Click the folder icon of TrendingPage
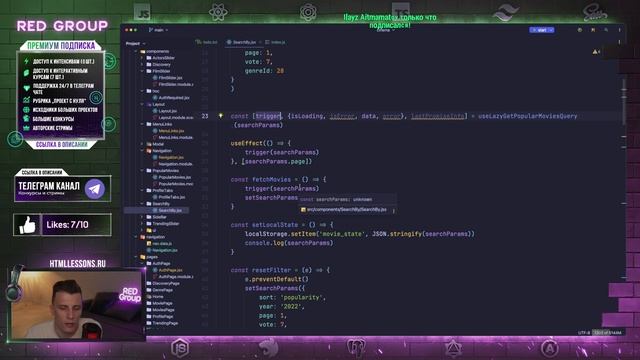The width and height of the screenshot is (640, 360). (x=149, y=323)
